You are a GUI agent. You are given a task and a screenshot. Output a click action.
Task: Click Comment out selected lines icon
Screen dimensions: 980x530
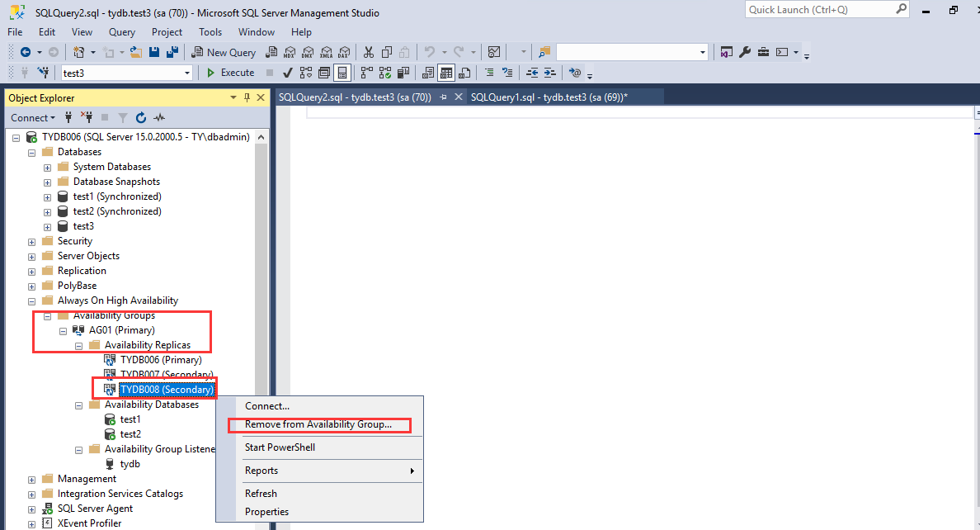coord(489,73)
